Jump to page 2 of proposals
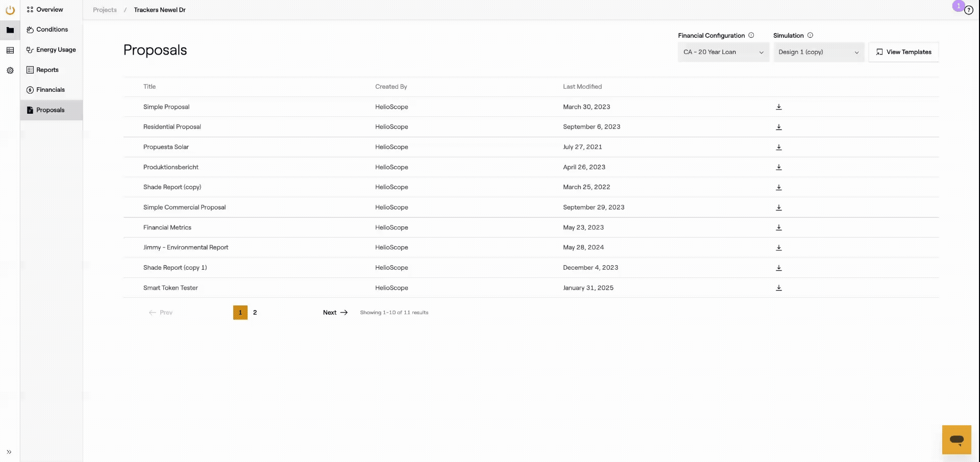The image size is (980, 462). point(255,313)
